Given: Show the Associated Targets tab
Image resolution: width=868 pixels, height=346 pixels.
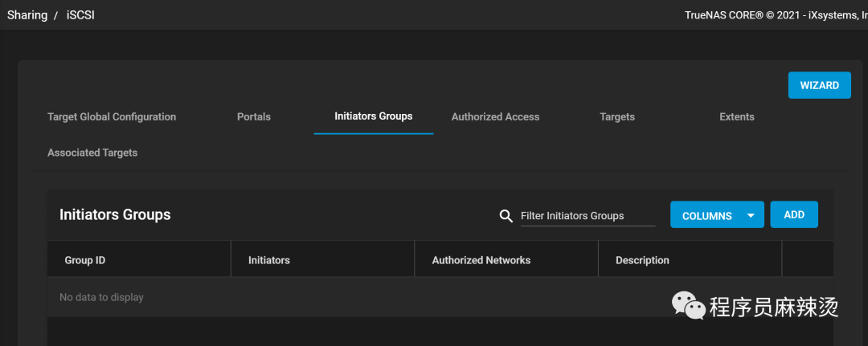Looking at the screenshot, I should (92, 153).
